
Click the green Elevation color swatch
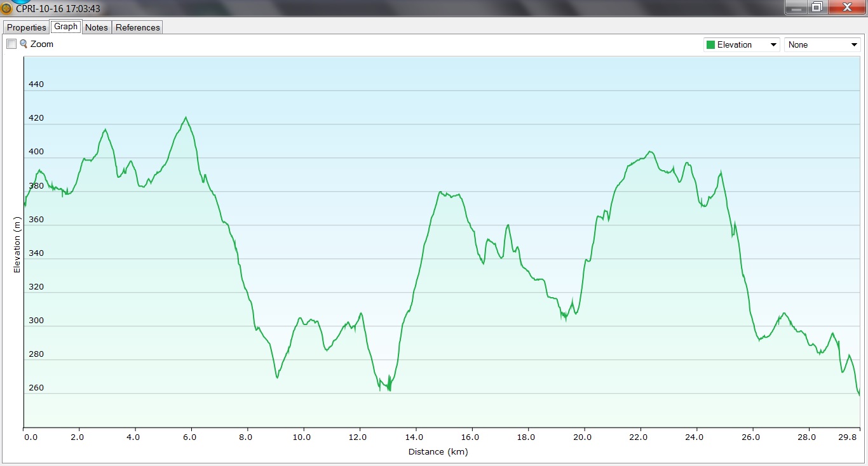710,45
